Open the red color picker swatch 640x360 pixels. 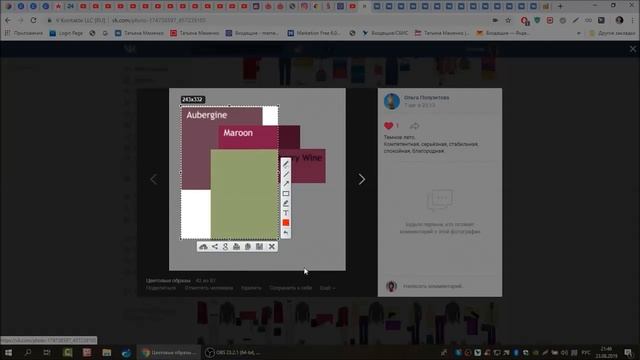(286, 223)
